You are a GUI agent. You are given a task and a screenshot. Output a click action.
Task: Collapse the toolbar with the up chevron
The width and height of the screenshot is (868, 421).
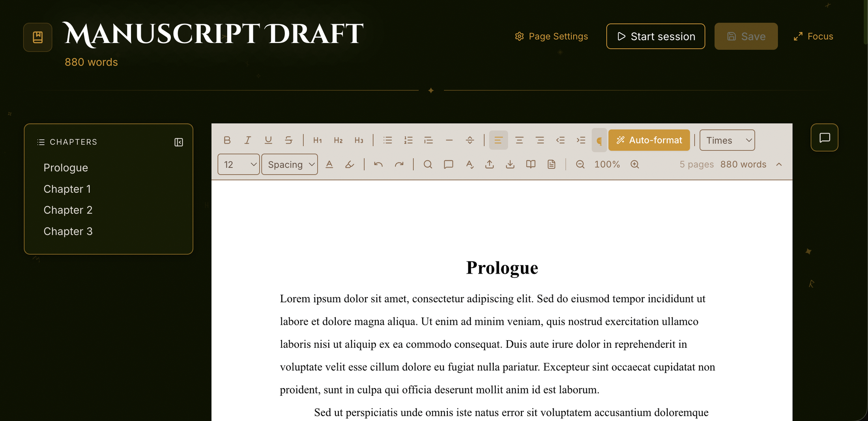[779, 164]
